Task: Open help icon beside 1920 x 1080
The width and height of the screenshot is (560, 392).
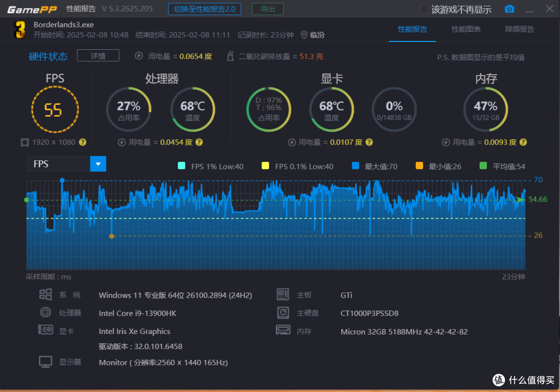Action: (82, 142)
